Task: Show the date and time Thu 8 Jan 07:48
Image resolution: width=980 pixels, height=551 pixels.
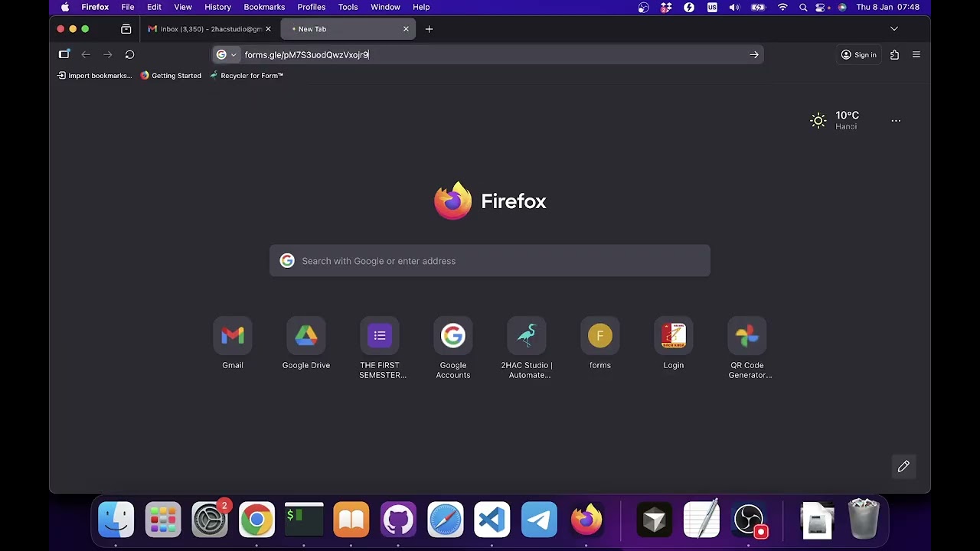Action: coord(888,7)
